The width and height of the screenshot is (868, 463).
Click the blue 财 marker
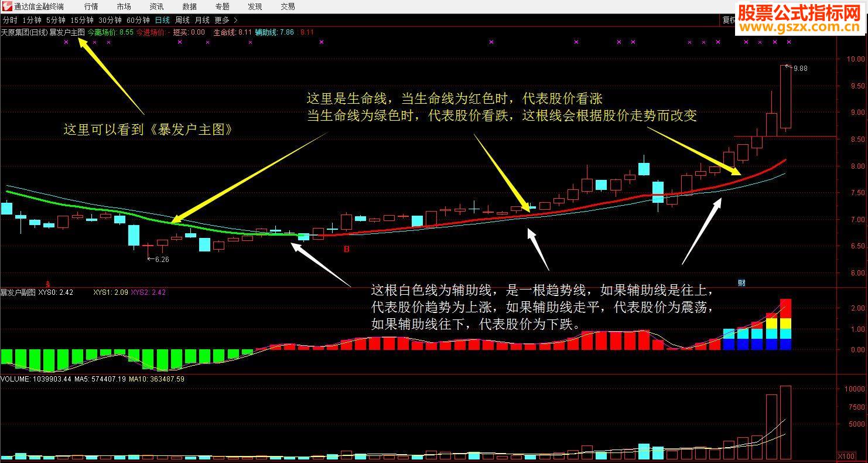[741, 283]
